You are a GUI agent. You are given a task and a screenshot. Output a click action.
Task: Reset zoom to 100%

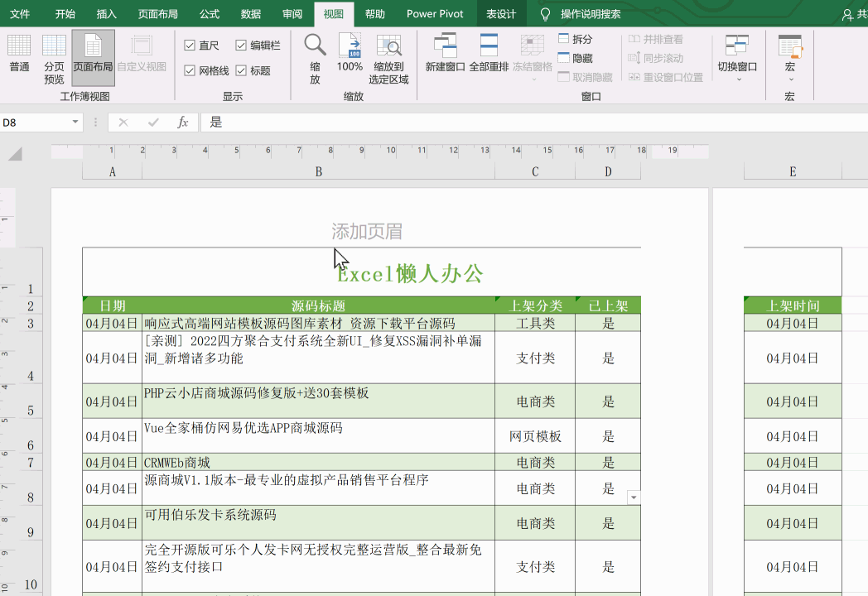350,53
